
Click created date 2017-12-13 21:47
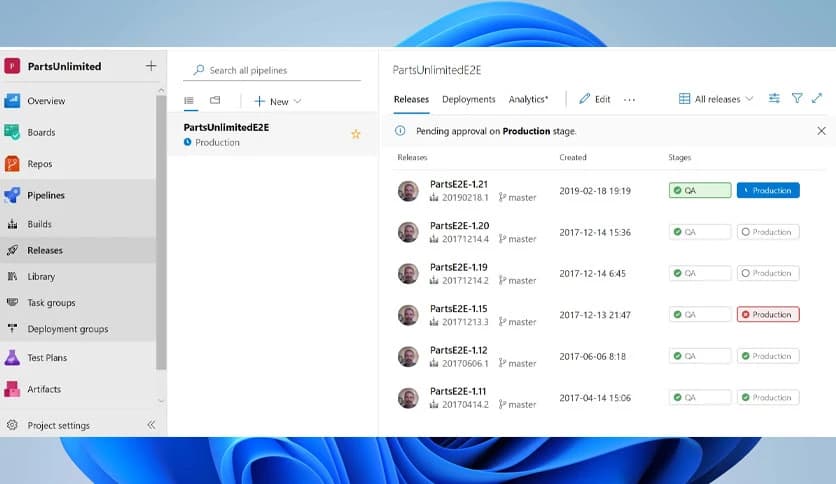[595, 315]
